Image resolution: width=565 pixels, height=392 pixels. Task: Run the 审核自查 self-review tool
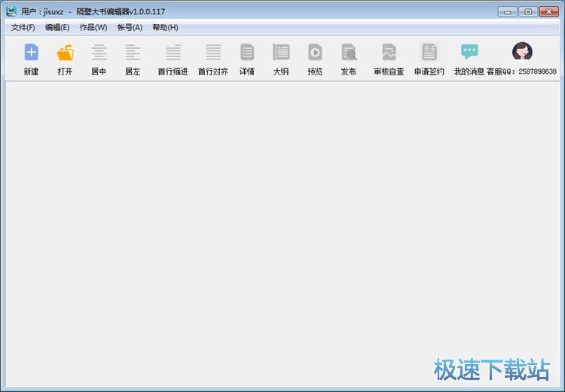(x=389, y=52)
